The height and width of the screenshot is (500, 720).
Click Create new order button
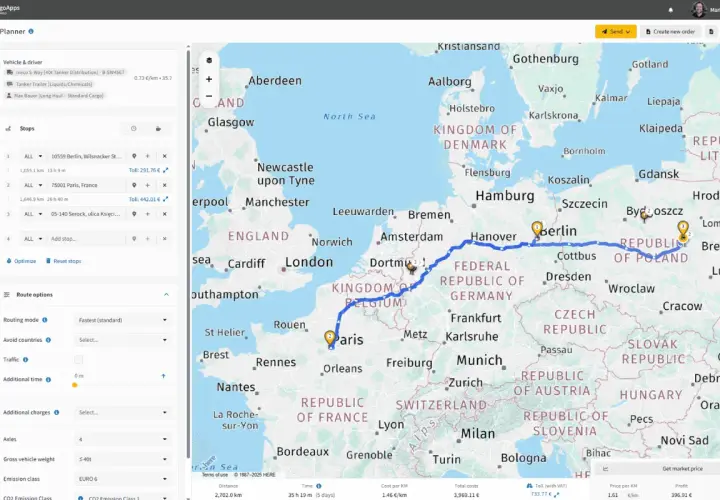[x=670, y=32]
